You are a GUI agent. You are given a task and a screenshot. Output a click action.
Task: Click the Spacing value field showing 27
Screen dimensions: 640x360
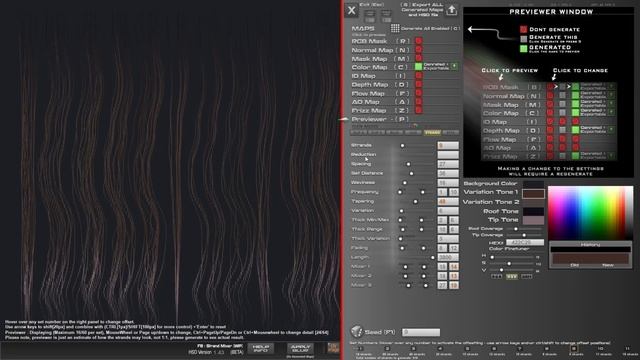pos(448,164)
